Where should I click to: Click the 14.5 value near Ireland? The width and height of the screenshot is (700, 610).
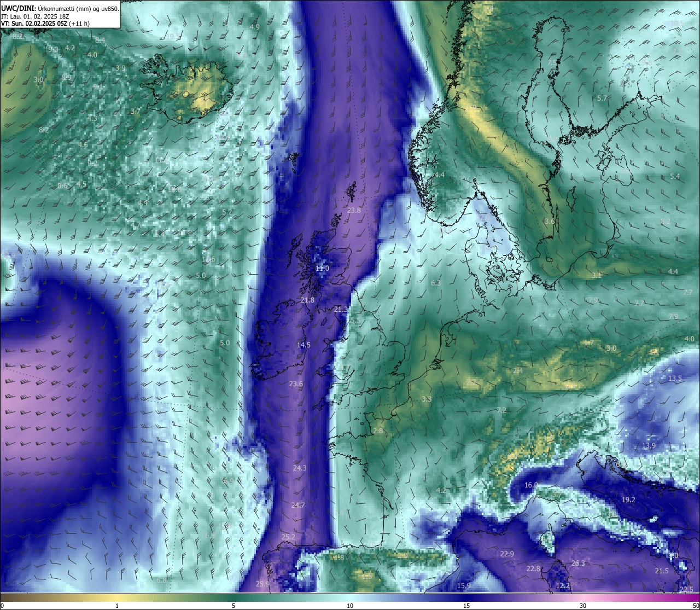coord(304,345)
